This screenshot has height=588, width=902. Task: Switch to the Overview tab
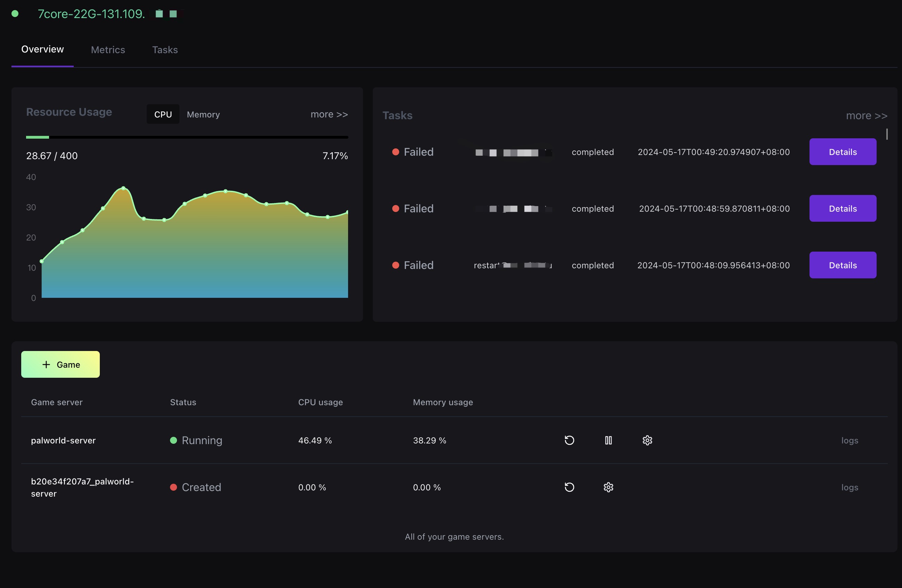pyautogui.click(x=42, y=50)
